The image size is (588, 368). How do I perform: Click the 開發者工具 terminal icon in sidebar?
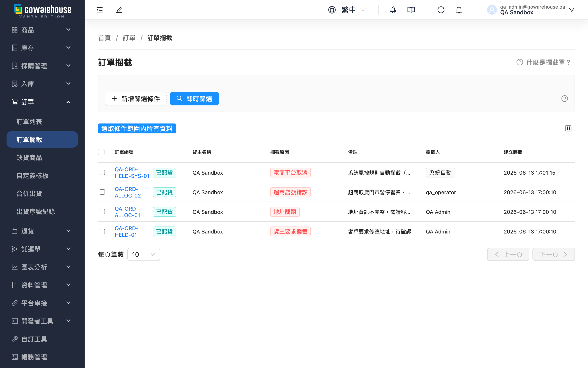click(x=14, y=321)
